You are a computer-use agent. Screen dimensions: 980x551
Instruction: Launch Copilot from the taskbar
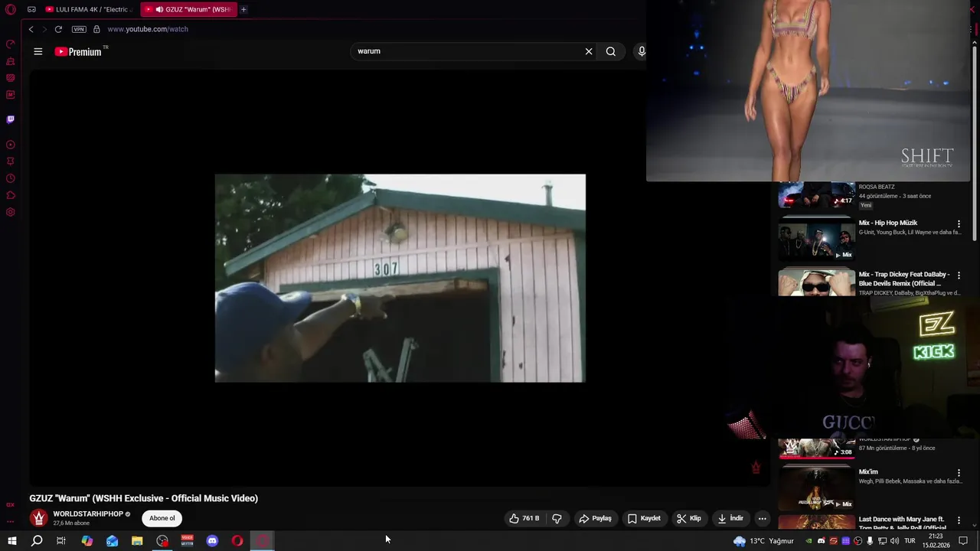(87, 541)
